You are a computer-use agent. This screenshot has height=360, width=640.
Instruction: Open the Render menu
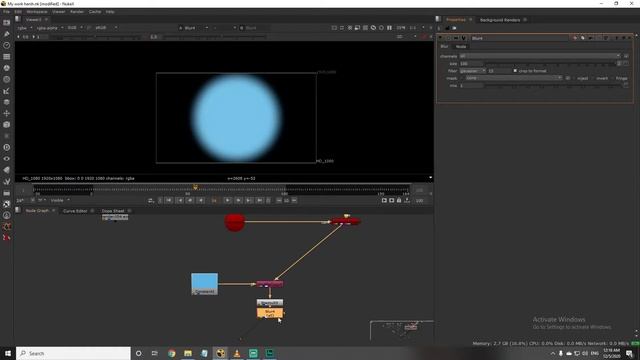[77, 12]
